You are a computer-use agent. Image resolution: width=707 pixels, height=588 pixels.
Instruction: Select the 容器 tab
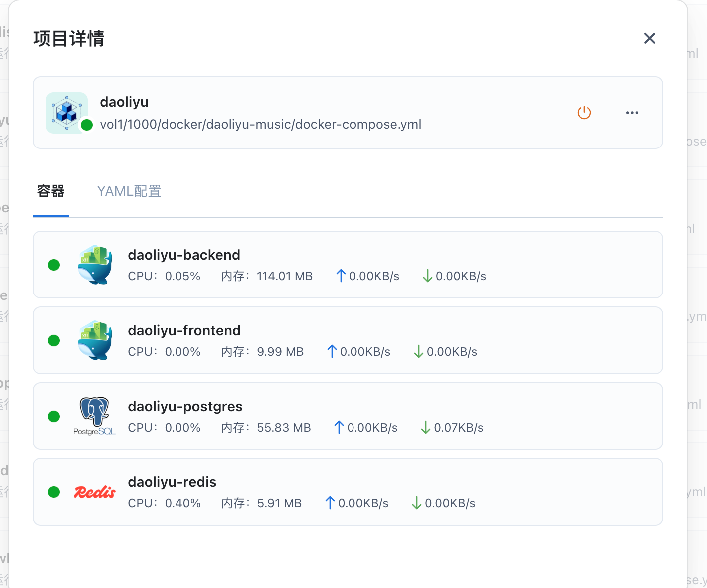pyautogui.click(x=51, y=191)
